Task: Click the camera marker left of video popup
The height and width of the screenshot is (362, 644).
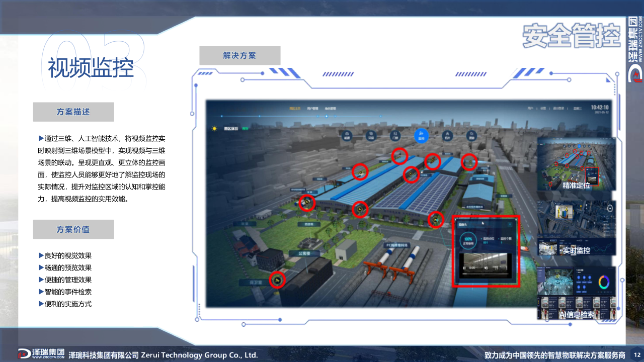Action: pyautogui.click(x=436, y=219)
